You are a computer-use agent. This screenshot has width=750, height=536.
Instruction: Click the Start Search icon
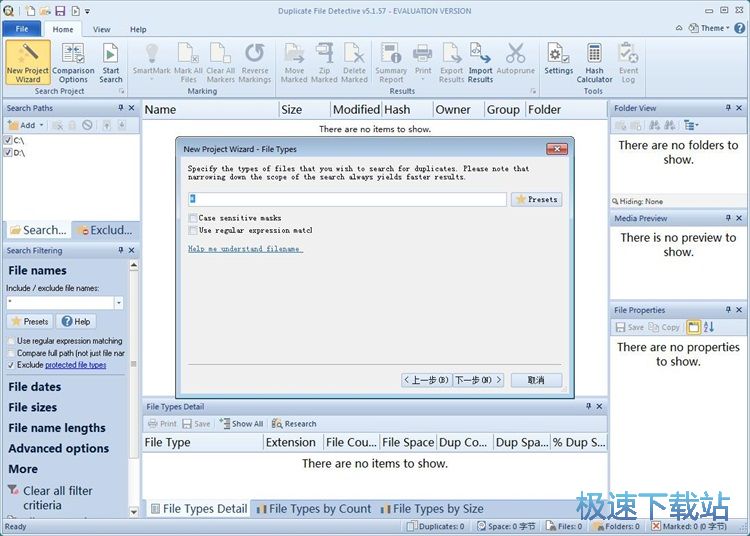[x=110, y=61]
